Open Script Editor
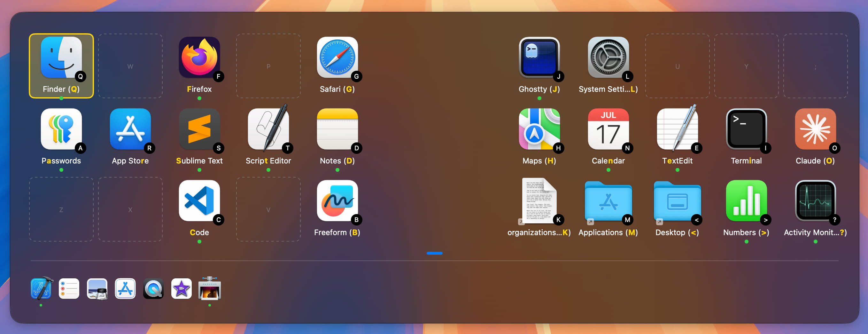This screenshot has width=868, height=334. (268, 129)
